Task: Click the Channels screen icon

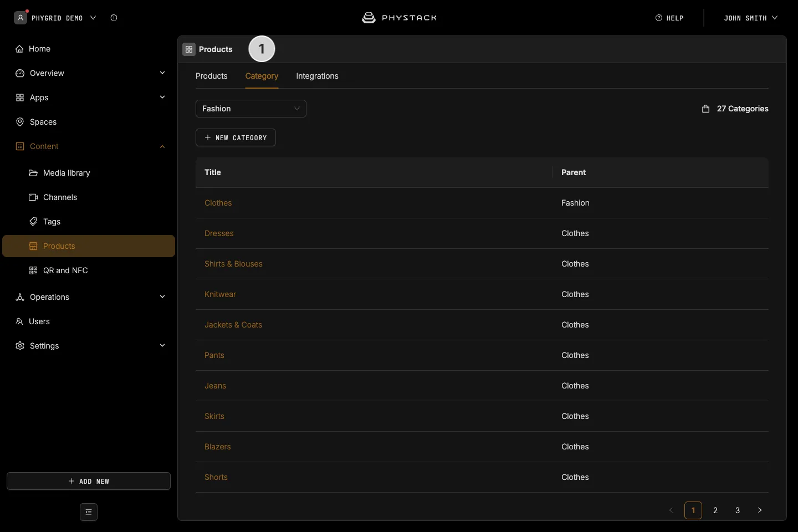Action: point(33,197)
